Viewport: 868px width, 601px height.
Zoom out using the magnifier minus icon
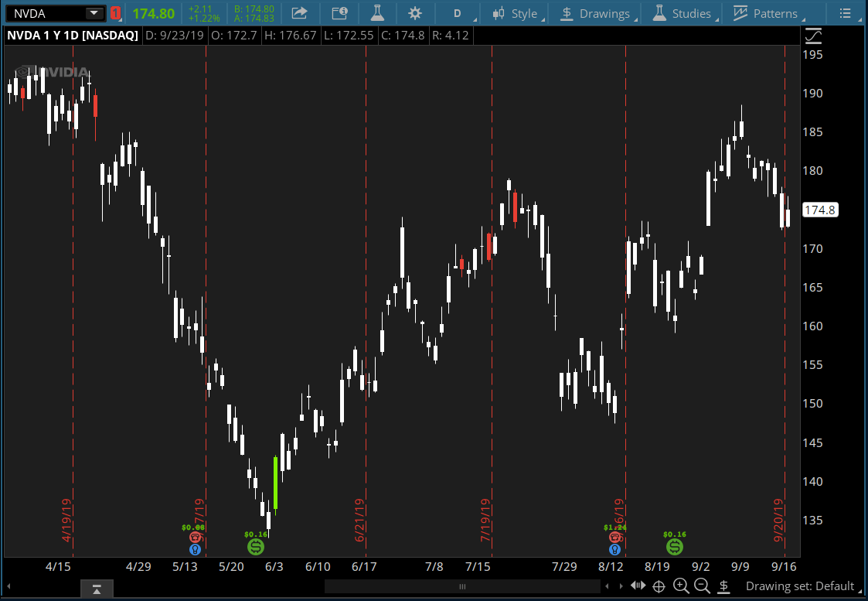pos(702,586)
